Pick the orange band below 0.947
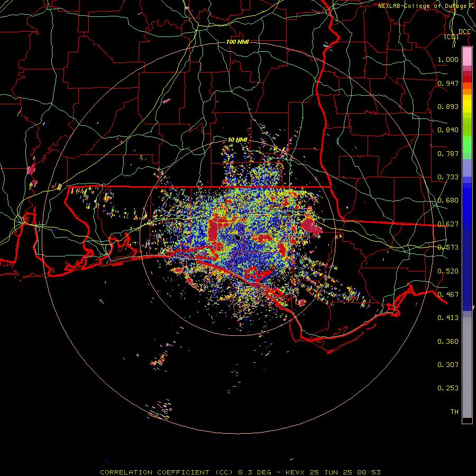The width and height of the screenshot is (476, 476). [467, 91]
